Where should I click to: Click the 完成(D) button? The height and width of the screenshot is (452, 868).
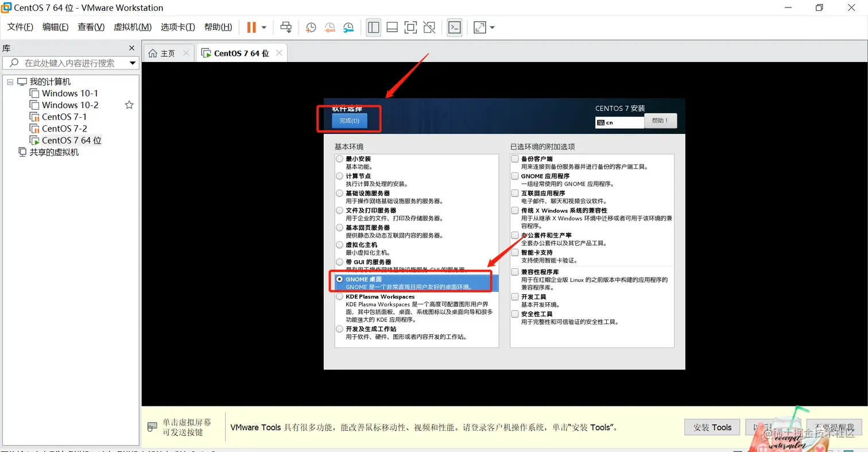349,121
